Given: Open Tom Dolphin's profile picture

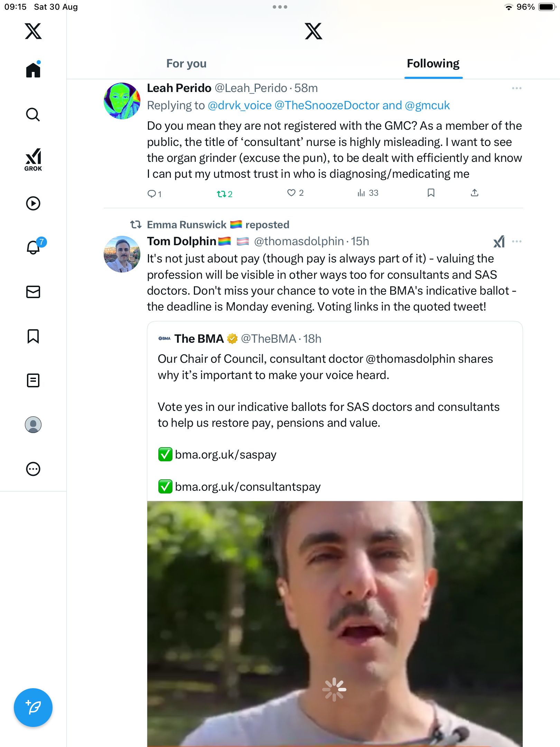Looking at the screenshot, I should pyautogui.click(x=122, y=254).
